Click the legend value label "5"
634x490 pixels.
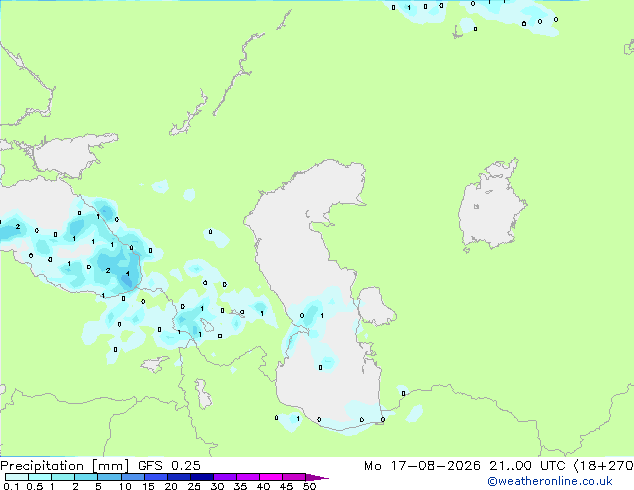point(98,486)
